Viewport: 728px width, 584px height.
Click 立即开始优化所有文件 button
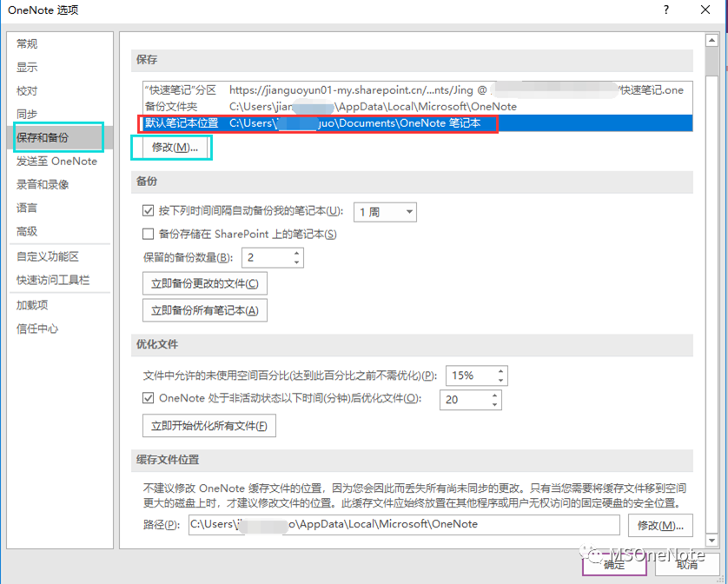pos(208,426)
